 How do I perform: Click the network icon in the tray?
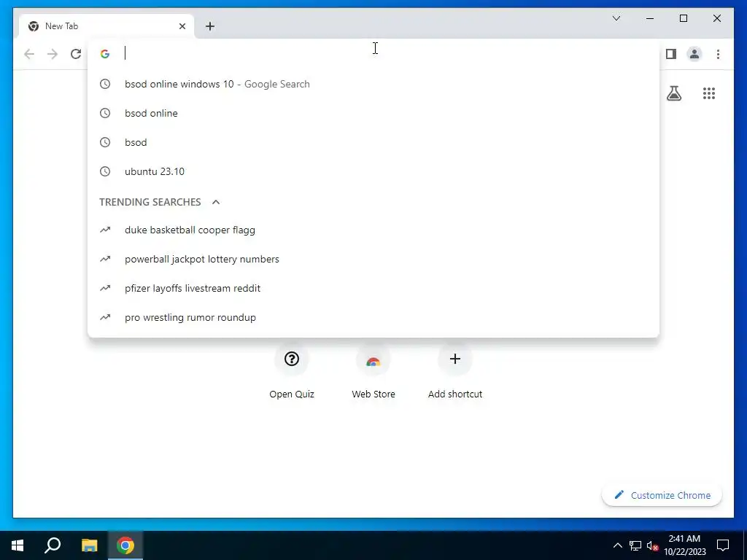(635, 545)
